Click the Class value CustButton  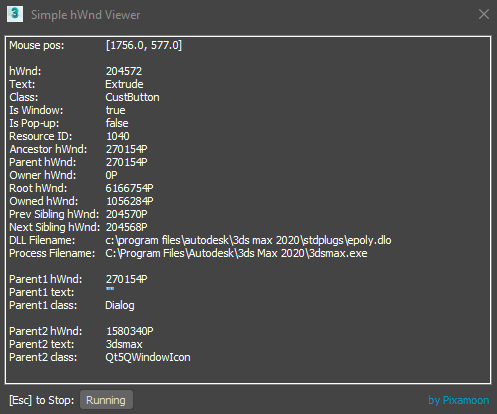[132, 97]
